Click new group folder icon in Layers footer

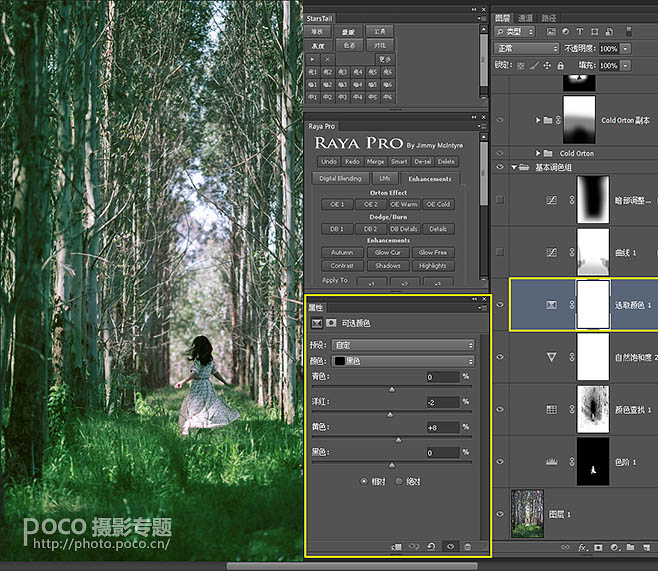pos(630,547)
